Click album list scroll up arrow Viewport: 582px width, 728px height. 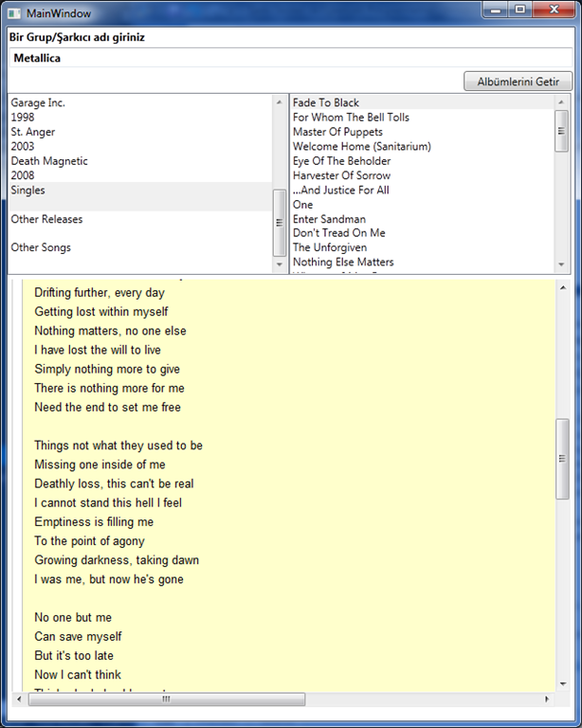279,101
